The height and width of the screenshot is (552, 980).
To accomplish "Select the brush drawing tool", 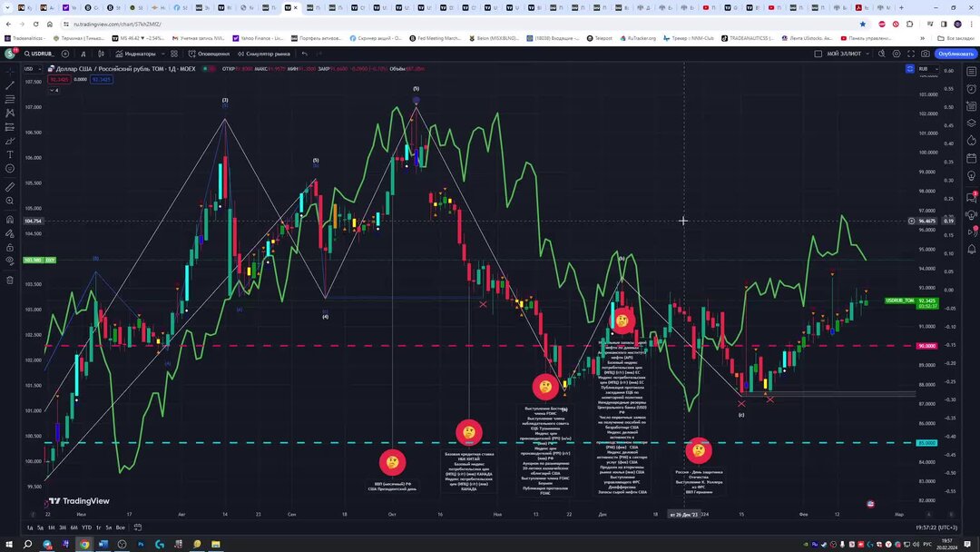I will [x=9, y=141].
